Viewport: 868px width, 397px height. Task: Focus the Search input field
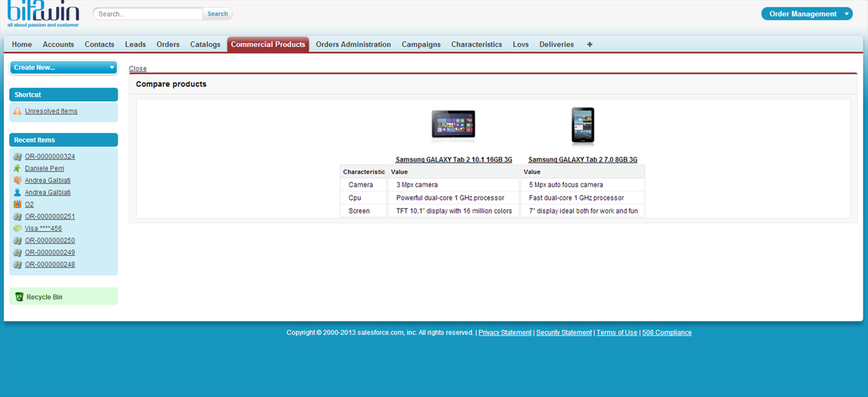pyautogui.click(x=148, y=14)
